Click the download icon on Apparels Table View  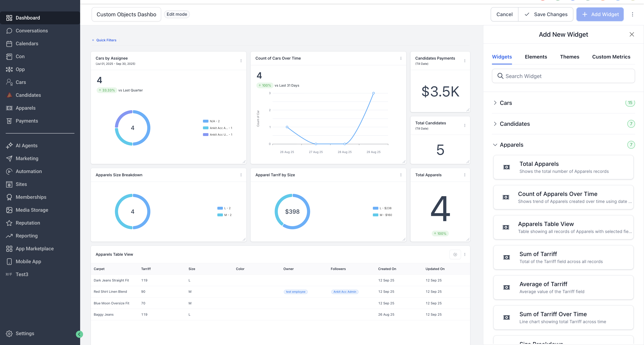(x=455, y=254)
